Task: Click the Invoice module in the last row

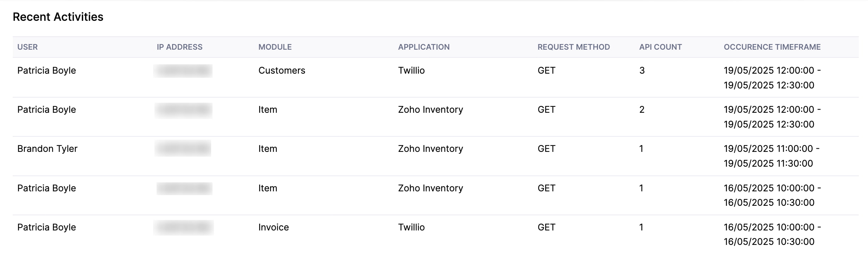Action: point(273,227)
